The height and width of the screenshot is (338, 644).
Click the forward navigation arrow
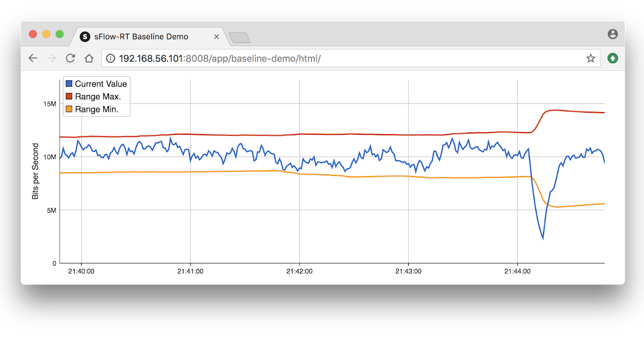tap(52, 58)
